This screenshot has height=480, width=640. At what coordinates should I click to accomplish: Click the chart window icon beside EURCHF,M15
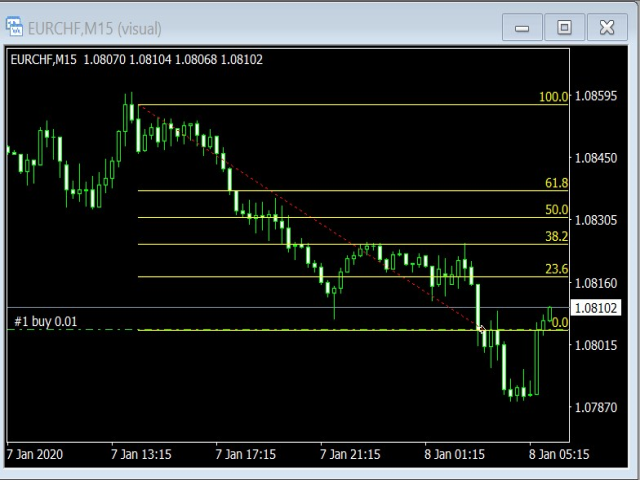click(14, 27)
